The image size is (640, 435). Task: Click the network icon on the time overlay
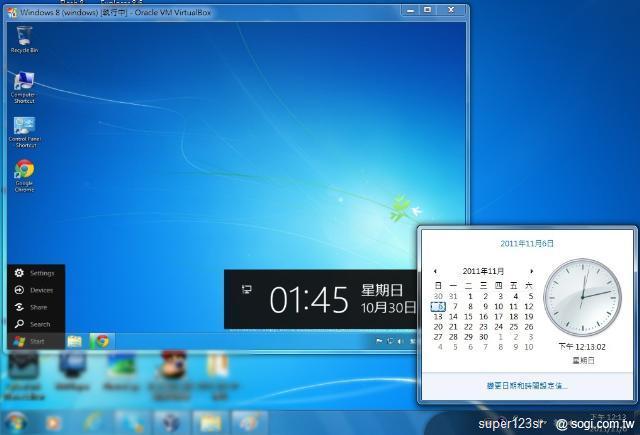point(247,290)
